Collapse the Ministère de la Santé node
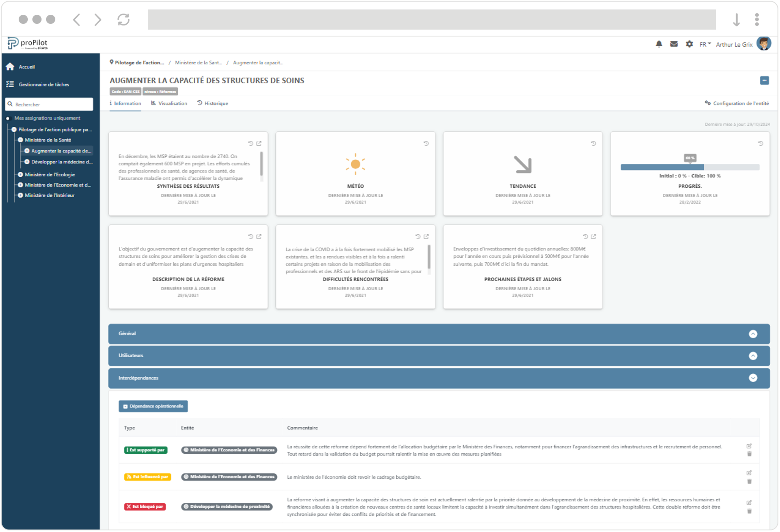This screenshot has height=532, width=780. click(20, 140)
